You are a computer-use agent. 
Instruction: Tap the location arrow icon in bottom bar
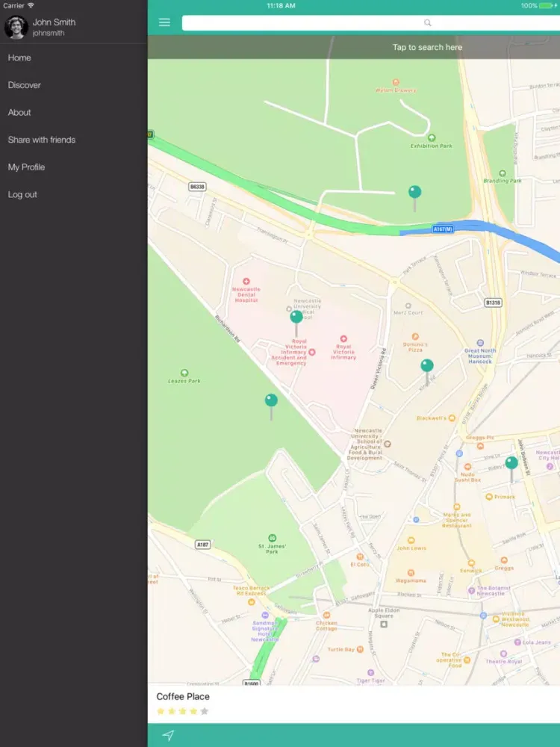(167, 735)
